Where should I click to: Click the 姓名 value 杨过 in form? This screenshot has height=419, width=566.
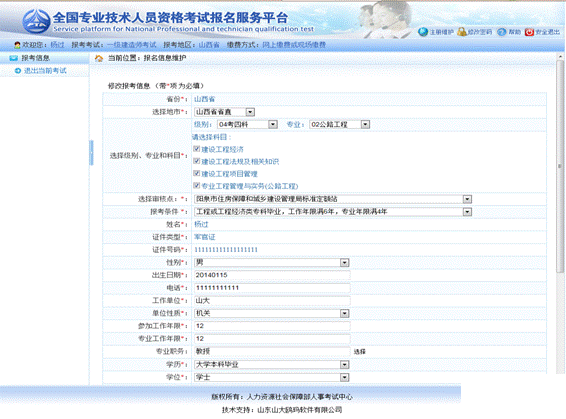[x=201, y=224]
